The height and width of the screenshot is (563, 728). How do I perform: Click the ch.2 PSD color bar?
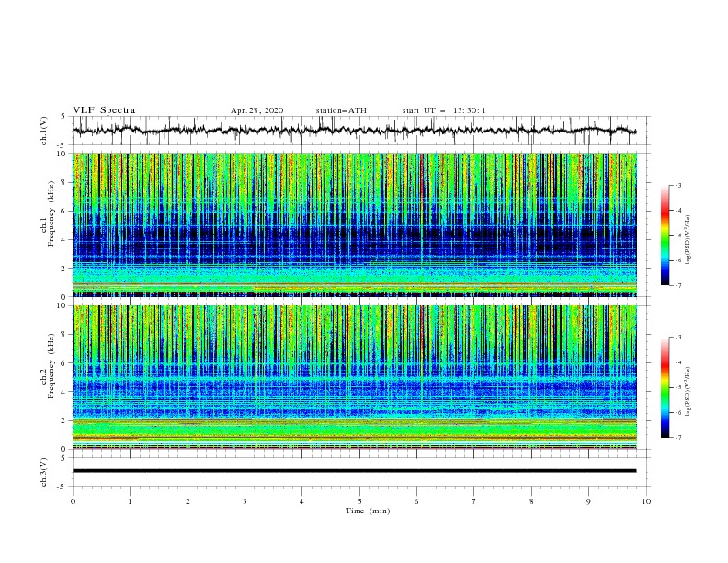665,387
